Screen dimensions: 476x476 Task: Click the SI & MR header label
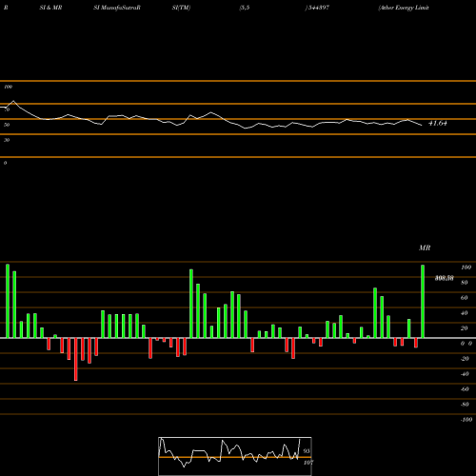50,8
